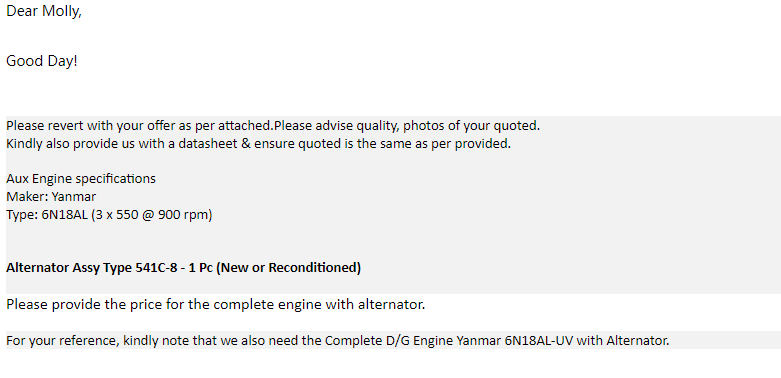Click the 'Type: 6N18AL' line
The width and height of the screenshot is (781, 378).
109,215
